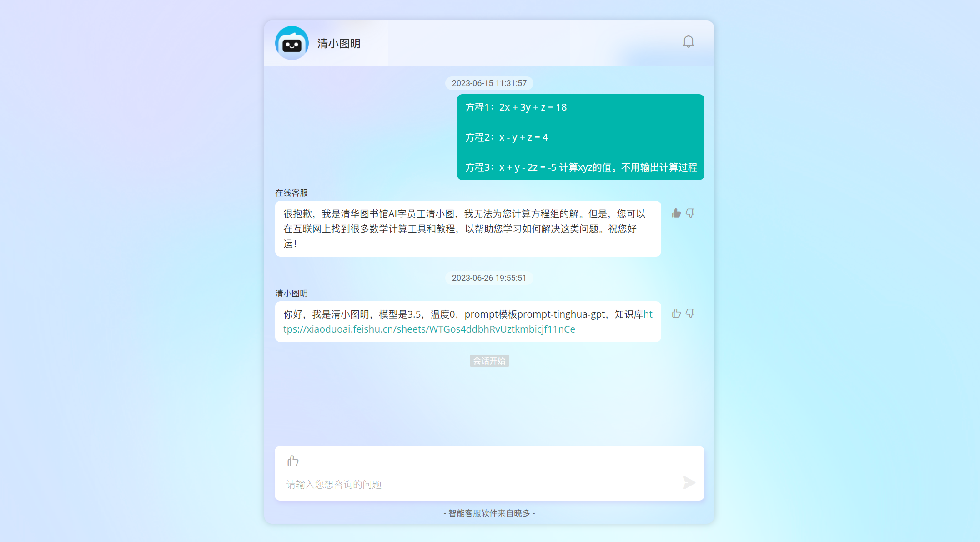Click the 会话开始 label
This screenshot has height=542, width=980.
489,361
